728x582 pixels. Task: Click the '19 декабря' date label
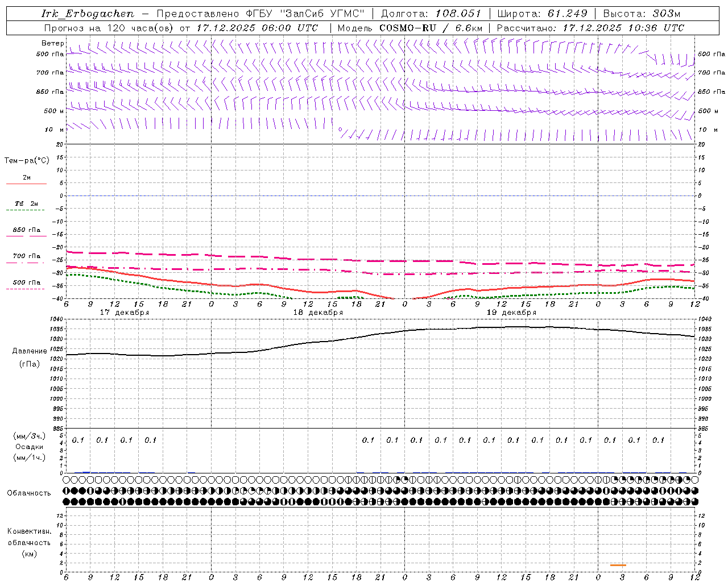511,313
